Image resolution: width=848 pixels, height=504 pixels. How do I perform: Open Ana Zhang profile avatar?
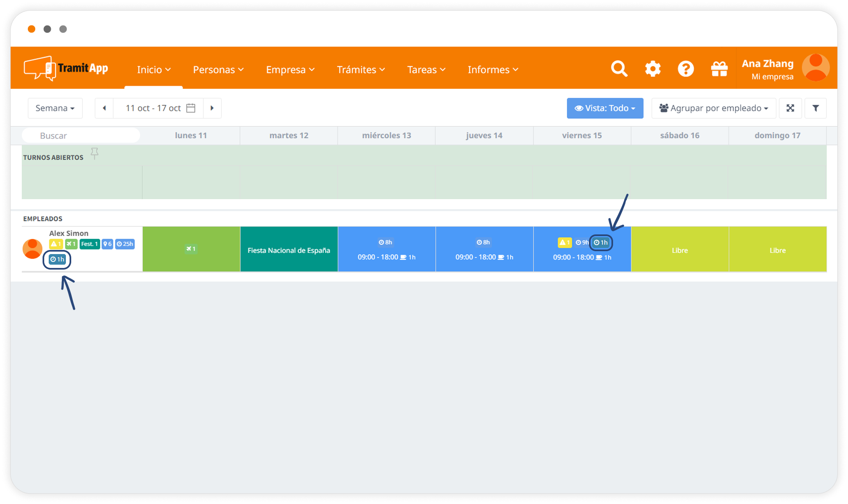[x=815, y=68]
